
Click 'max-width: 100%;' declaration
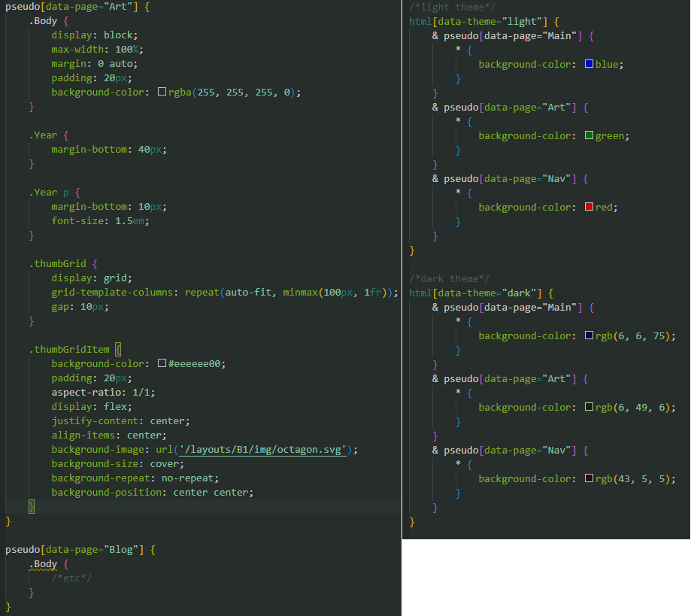(98, 50)
